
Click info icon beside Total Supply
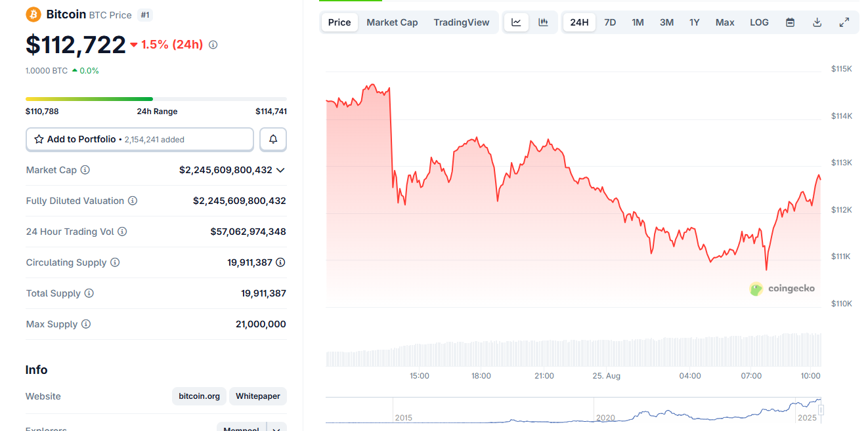tap(89, 293)
